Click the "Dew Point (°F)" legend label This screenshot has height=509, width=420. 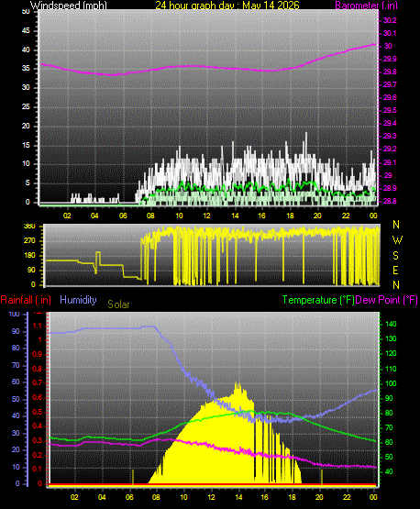pyautogui.click(x=386, y=300)
